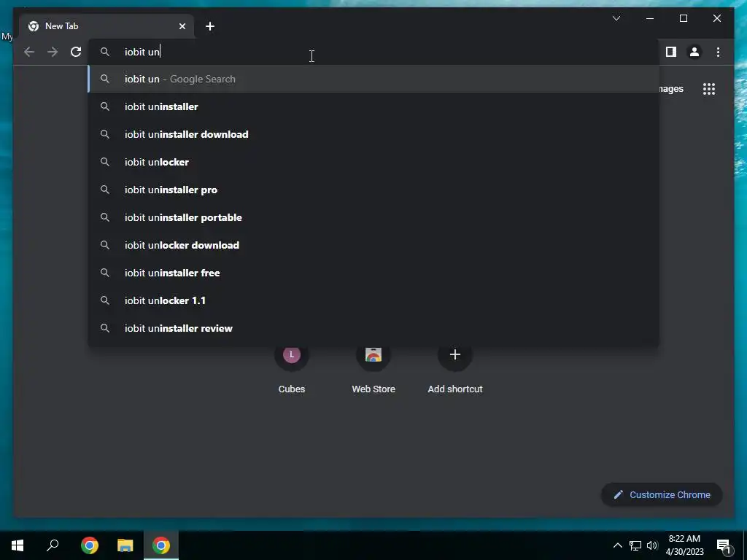
Task: Show hidden system tray icons
Action: tap(617, 545)
